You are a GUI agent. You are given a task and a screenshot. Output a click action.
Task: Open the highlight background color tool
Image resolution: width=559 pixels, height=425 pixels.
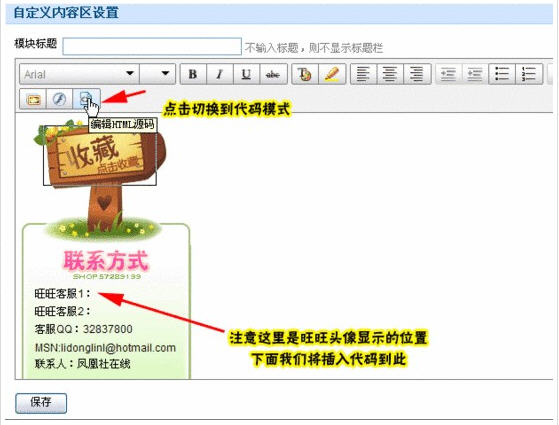pos(332,74)
